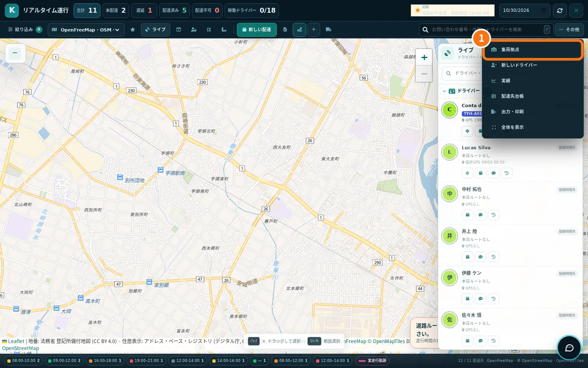588x368 pixels.
Task: Select the area flag icon in toolbar
Action: [x=209, y=30]
